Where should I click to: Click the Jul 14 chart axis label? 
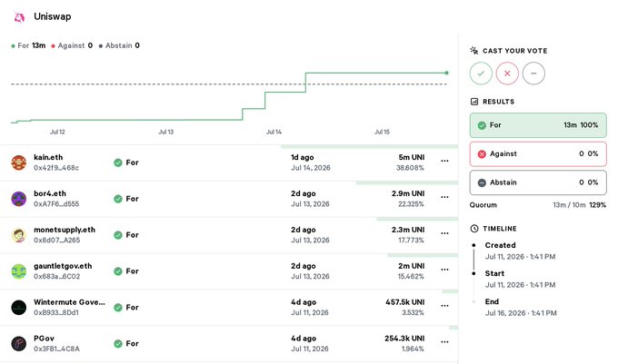pyautogui.click(x=274, y=132)
